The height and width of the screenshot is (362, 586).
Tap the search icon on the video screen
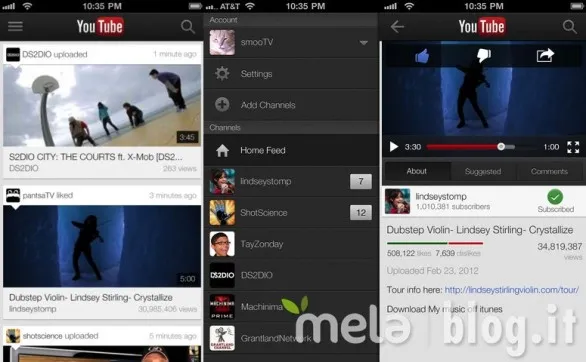pos(570,27)
